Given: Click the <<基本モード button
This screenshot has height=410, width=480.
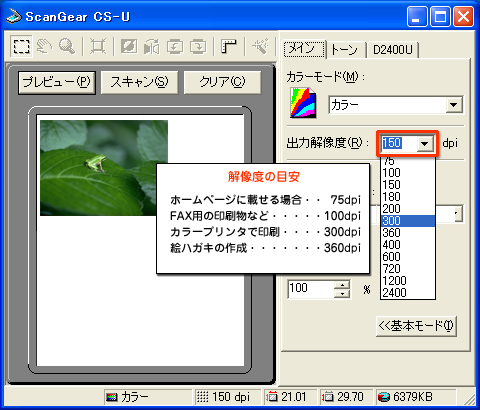Looking at the screenshot, I should tap(416, 326).
